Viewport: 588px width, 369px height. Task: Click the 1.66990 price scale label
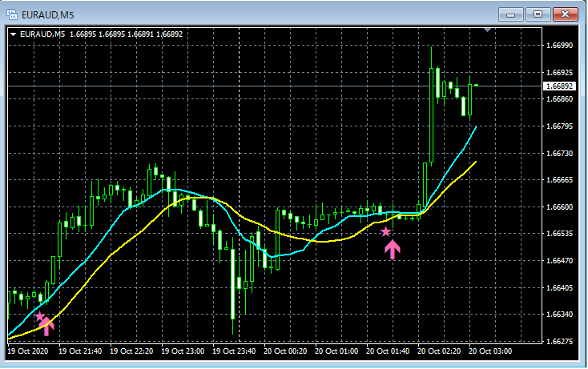pyautogui.click(x=559, y=46)
